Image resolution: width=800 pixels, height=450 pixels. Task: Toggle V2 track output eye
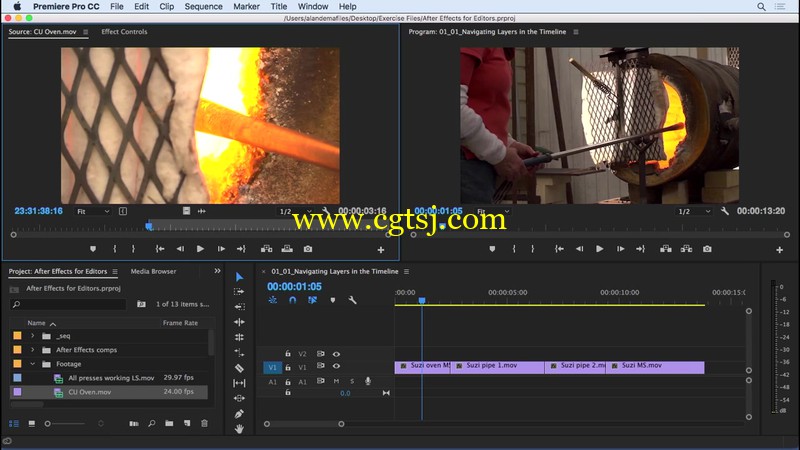[336, 354]
